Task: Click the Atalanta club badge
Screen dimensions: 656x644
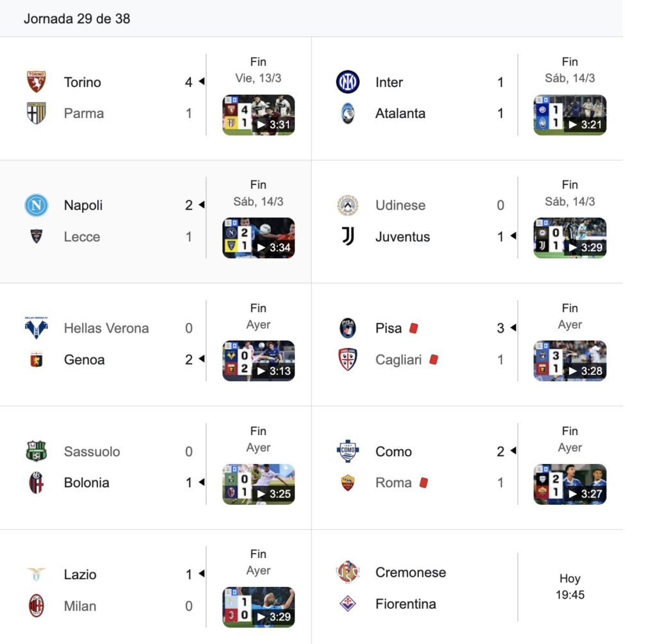Action: point(348,113)
